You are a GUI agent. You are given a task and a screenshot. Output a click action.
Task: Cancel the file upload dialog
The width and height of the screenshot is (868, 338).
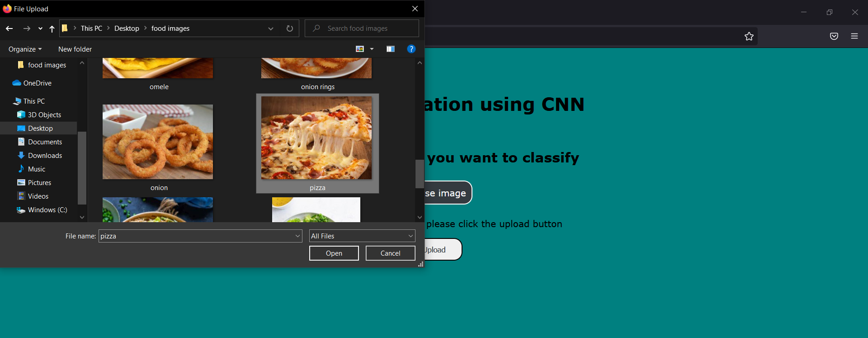point(391,253)
